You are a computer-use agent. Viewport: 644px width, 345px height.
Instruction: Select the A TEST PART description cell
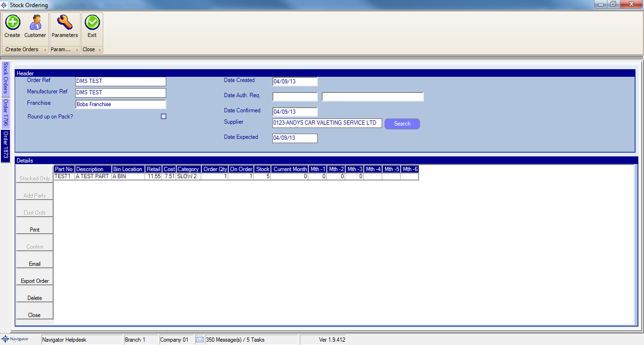tap(93, 176)
